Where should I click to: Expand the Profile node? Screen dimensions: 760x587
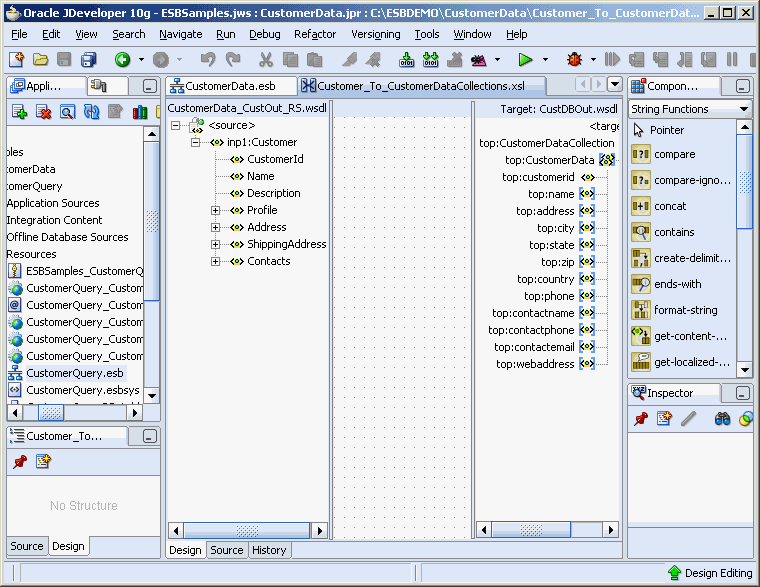[215, 210]
